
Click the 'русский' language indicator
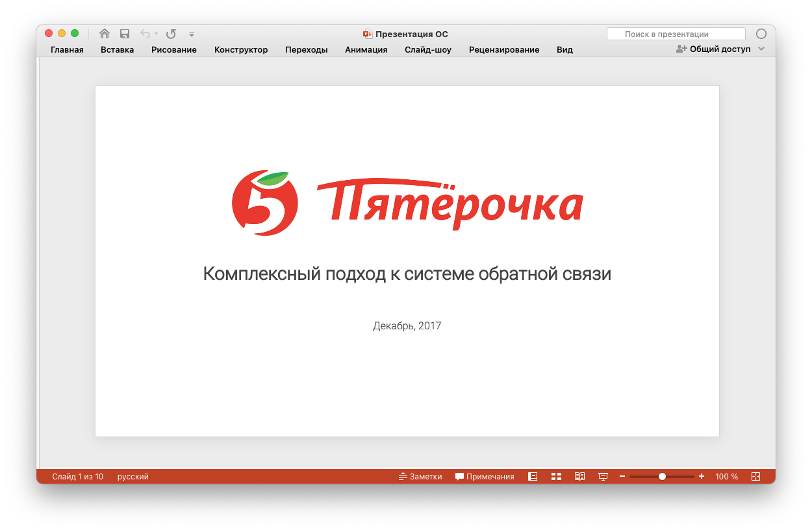[x=133, y=477]
